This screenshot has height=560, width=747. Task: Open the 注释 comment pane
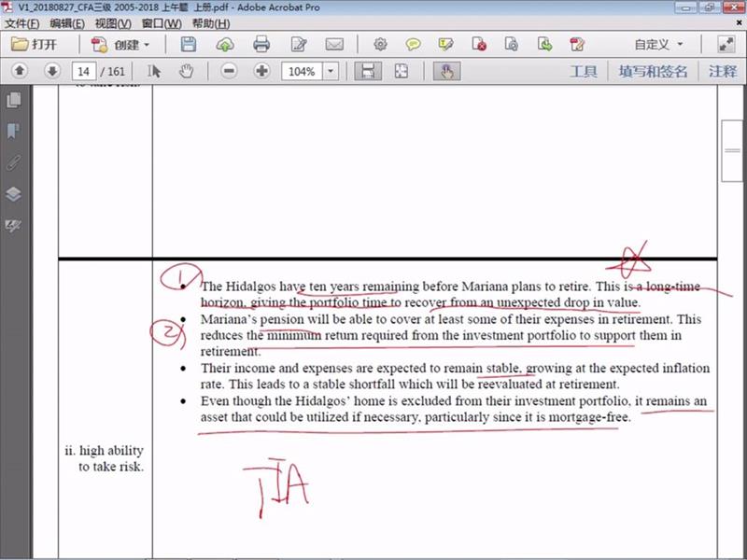(722, 71)
